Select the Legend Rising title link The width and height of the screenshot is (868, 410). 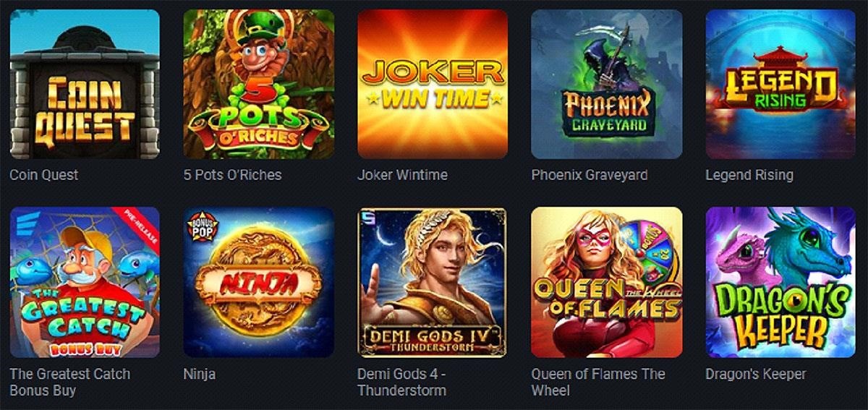pyautogui.click(x=749, y=175)
